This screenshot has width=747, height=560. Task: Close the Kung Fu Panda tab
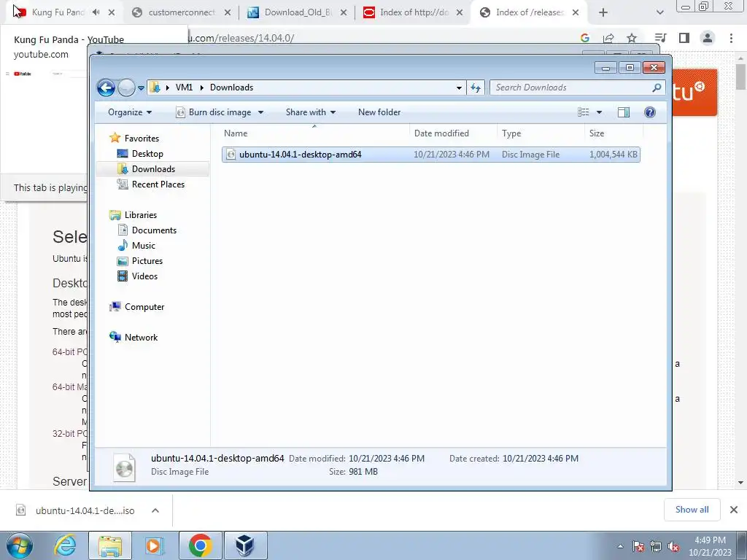point(112,12)
